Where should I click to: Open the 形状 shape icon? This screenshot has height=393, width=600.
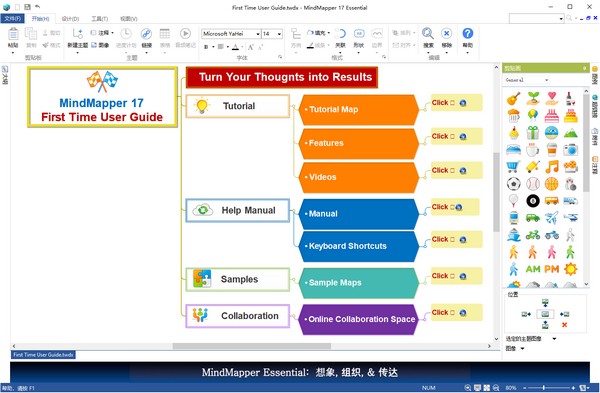pyautogui.click(x=359, y=34)
